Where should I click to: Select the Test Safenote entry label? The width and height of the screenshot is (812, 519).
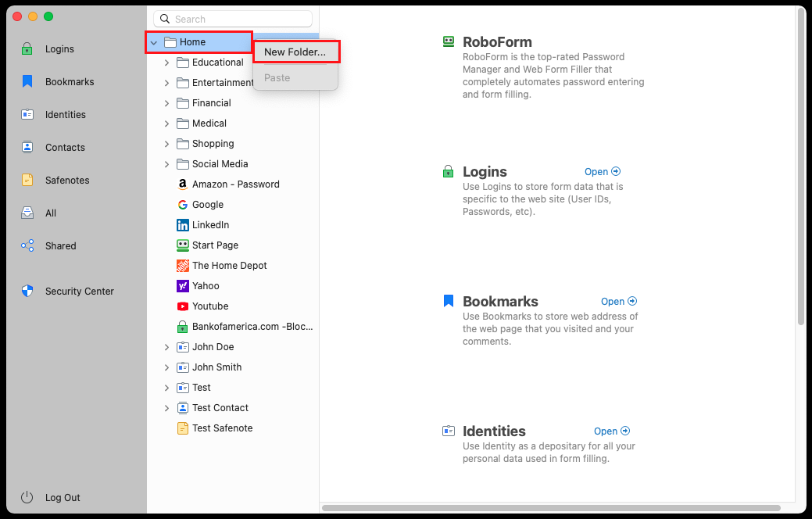222,428
